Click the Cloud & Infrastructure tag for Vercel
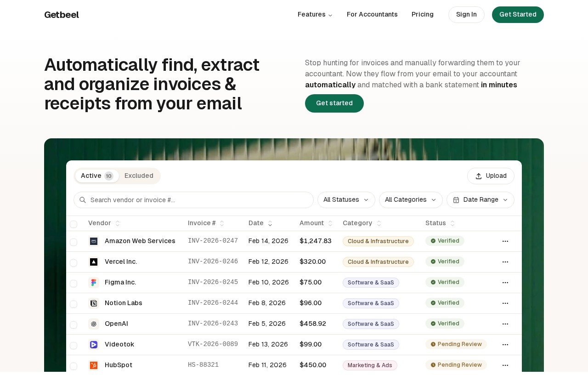Screen dimensions: 588x392 click(x=378, y=262)
